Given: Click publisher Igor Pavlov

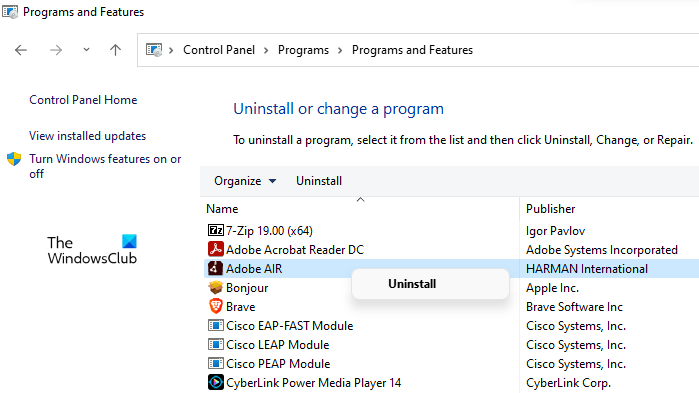Looking at the screenshot, I should [x=555, y=231].
